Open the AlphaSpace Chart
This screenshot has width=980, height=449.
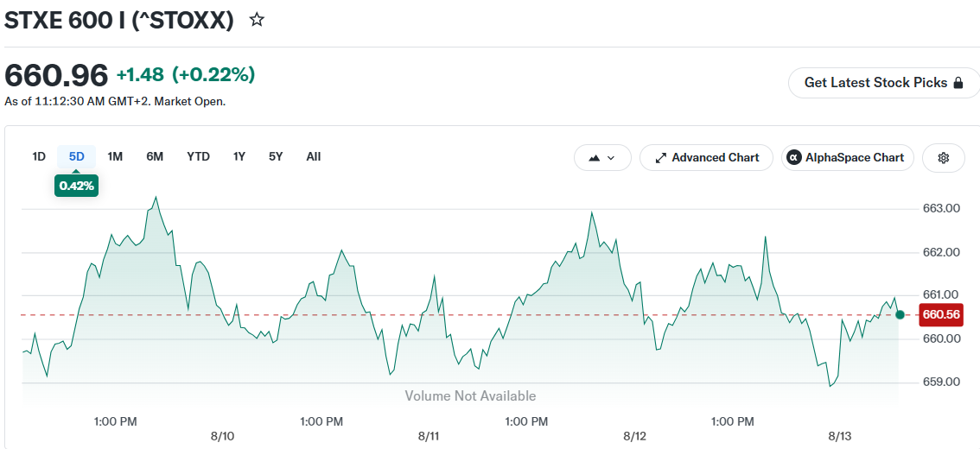click(848, 157)
